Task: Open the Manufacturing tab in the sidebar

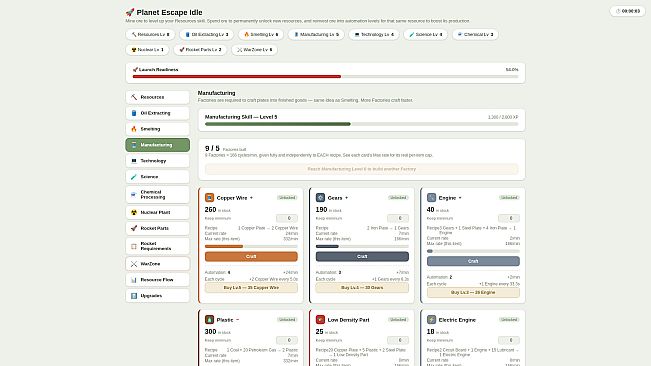Action: click(x=157, y=145)
